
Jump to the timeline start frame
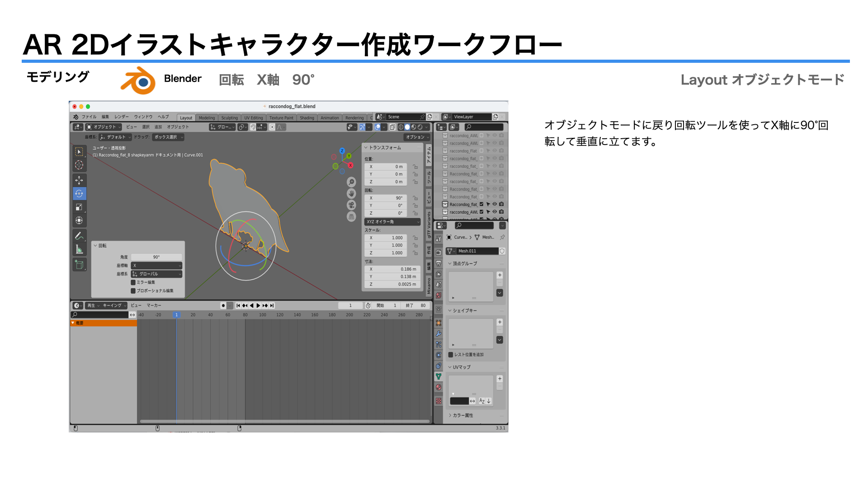[238, 306]
